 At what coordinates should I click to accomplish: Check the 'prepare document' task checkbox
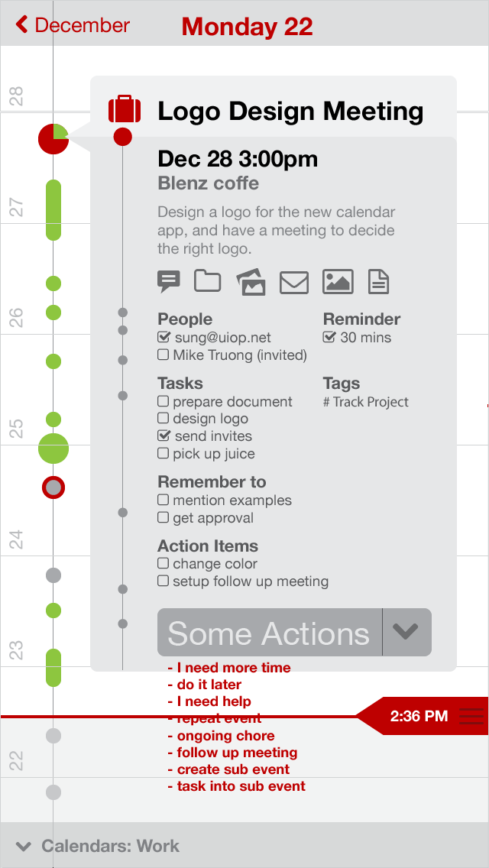163,401
